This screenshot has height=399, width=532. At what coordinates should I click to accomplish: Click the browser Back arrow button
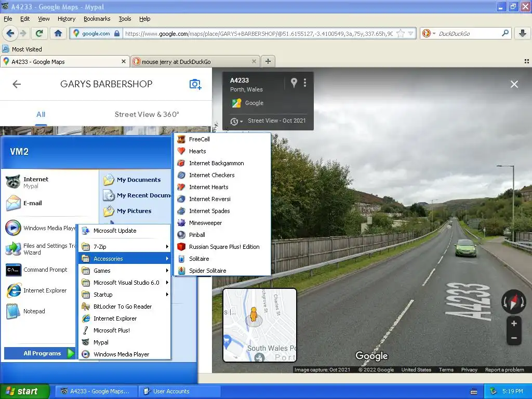pyautogui.click(x=10, y=33)
